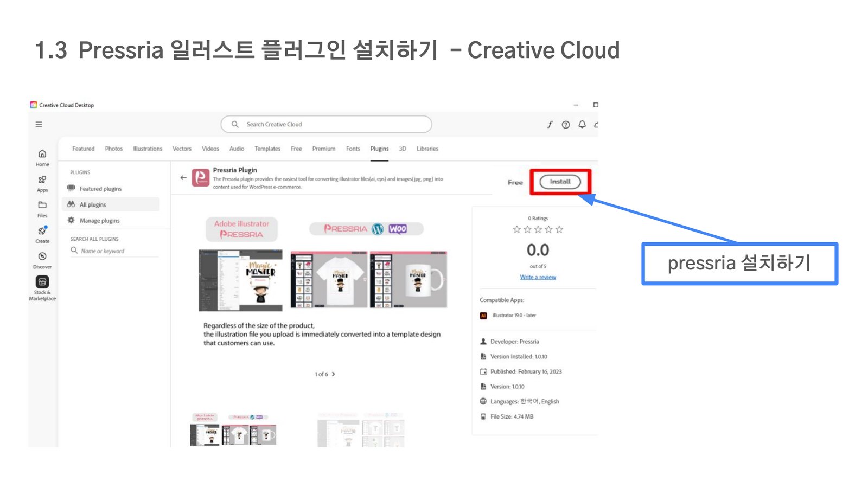Switch to the Featured tab
Image resolution: width=868 pixels, height=488 pixels.
tap(83, 149)
